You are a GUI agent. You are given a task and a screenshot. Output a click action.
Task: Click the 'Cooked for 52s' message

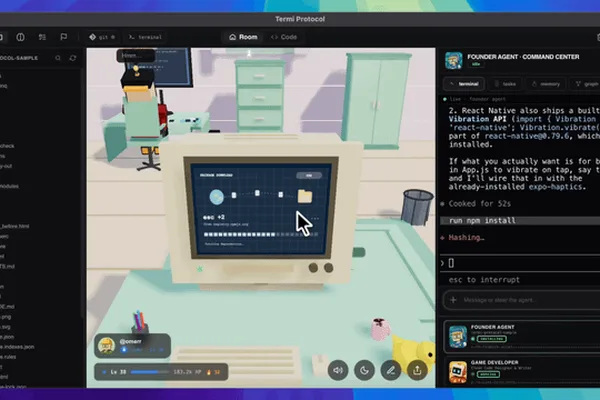coord(479,204)
